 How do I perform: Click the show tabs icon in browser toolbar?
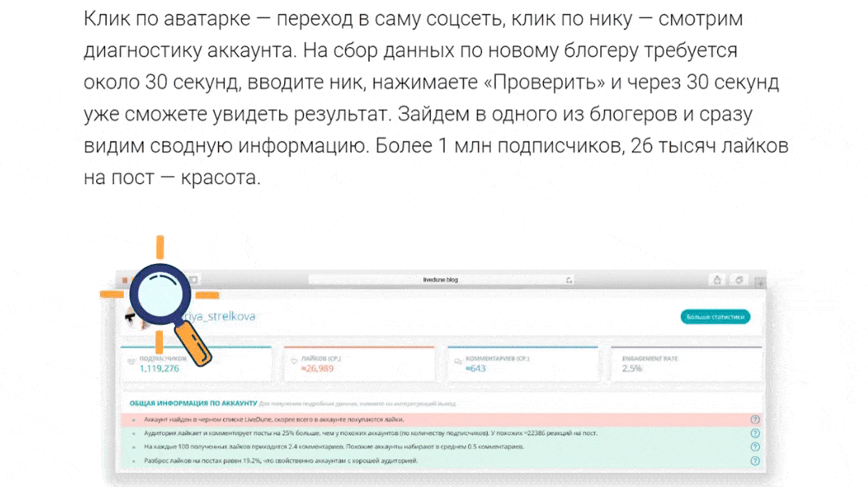click(739, 280)
